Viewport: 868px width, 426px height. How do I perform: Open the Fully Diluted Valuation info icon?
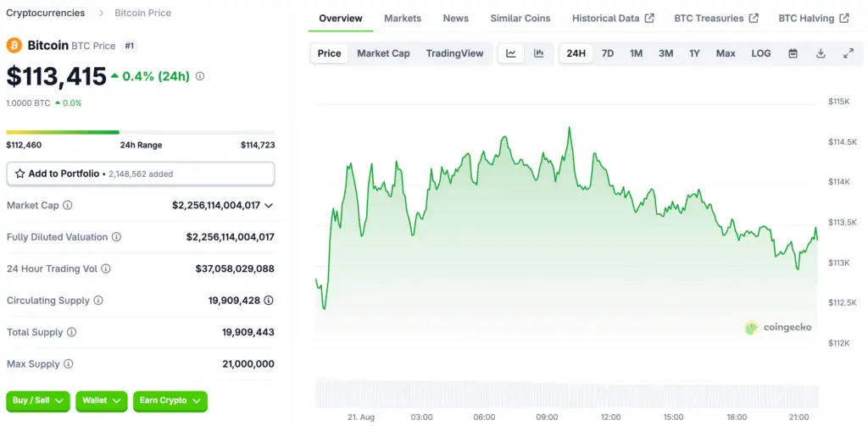click(x=116, y=237)
